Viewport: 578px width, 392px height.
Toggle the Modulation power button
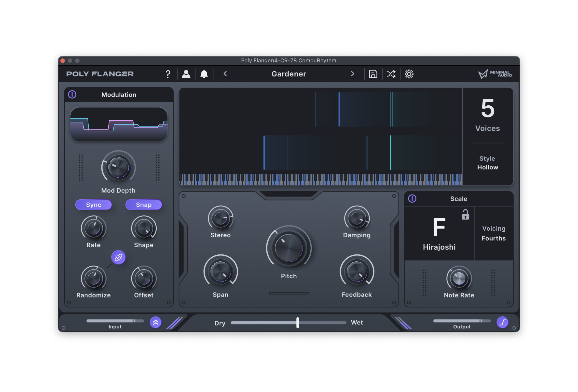[x=72, y=95]
